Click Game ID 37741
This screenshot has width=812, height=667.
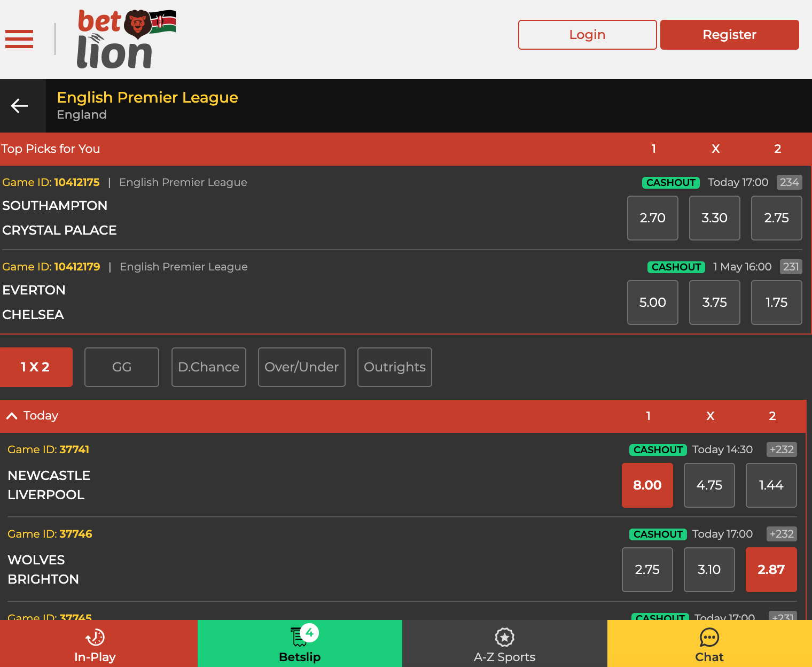click(x=49, y=449)
